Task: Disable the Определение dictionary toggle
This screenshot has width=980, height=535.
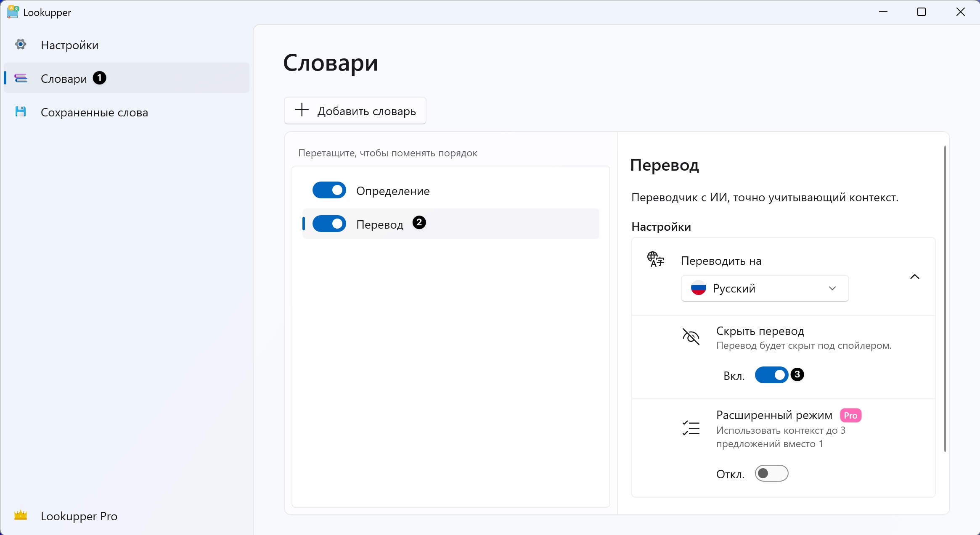Action: point(329,190)
